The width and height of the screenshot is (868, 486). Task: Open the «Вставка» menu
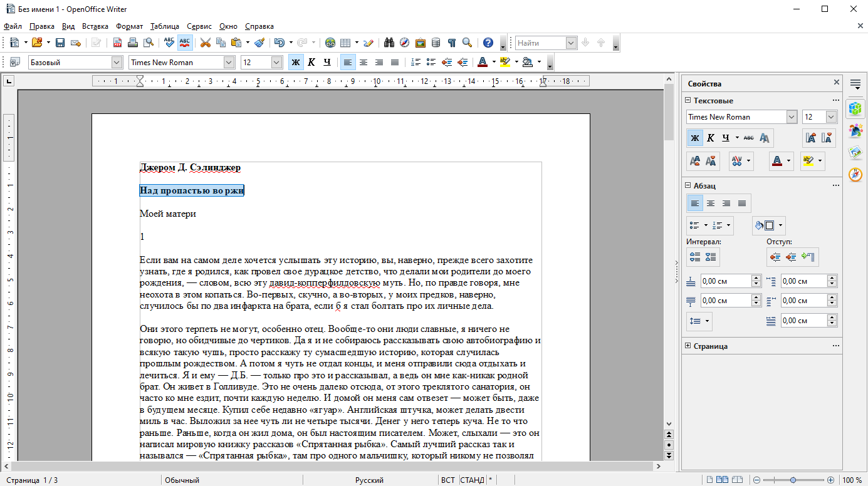pyautogui.click(x=95, y=26)
